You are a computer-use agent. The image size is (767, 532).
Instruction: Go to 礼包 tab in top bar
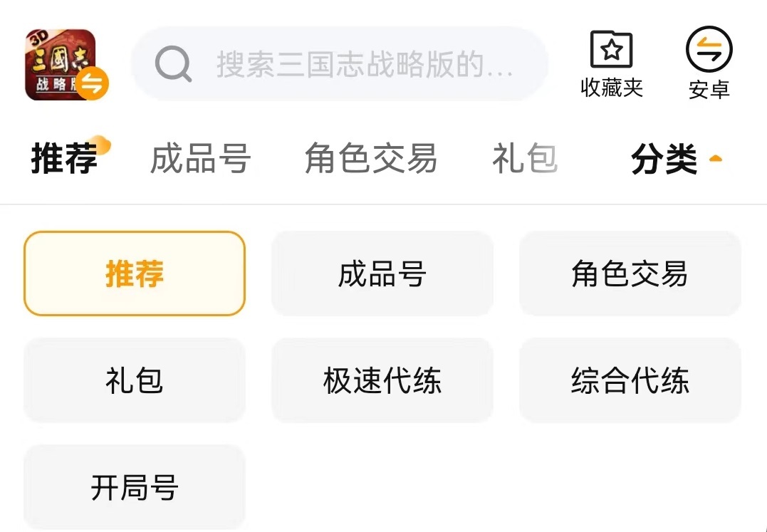[x=524, y=158]
